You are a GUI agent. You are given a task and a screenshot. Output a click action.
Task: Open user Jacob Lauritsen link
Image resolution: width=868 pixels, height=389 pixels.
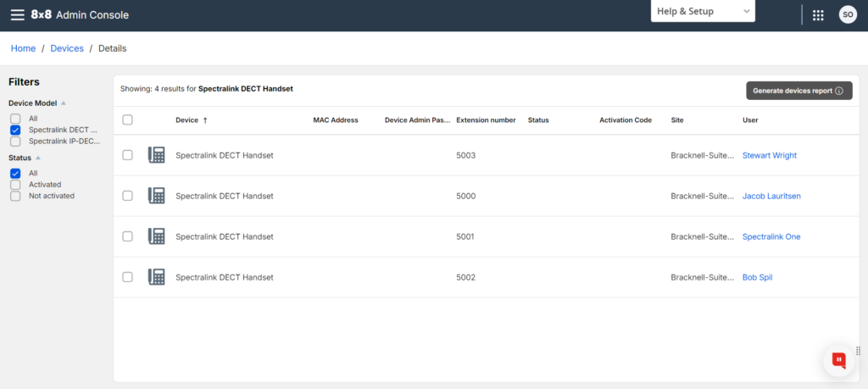pos(771,196)
